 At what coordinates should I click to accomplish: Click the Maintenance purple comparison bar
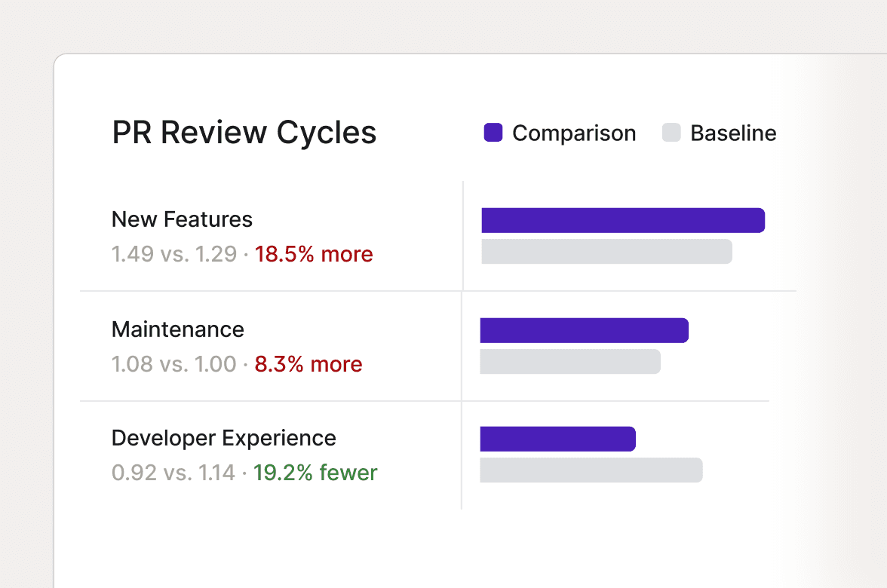click(x=585, y=330)
